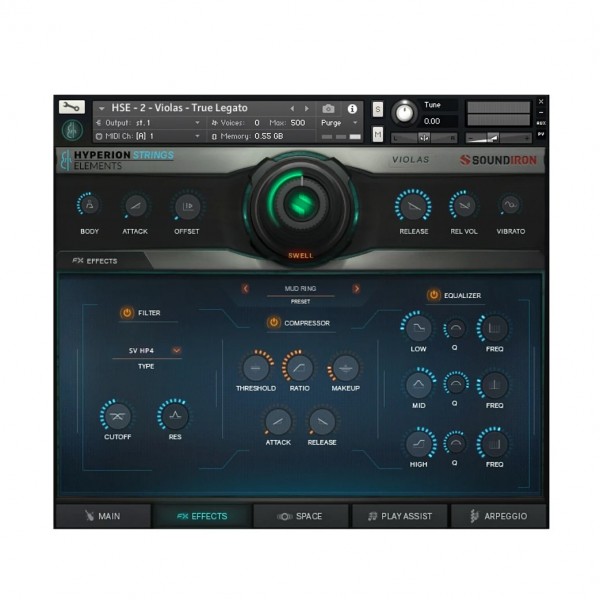Click the filter Res knob
The width and height of the screenshot is (600, 600).
[x=174, y=416]
